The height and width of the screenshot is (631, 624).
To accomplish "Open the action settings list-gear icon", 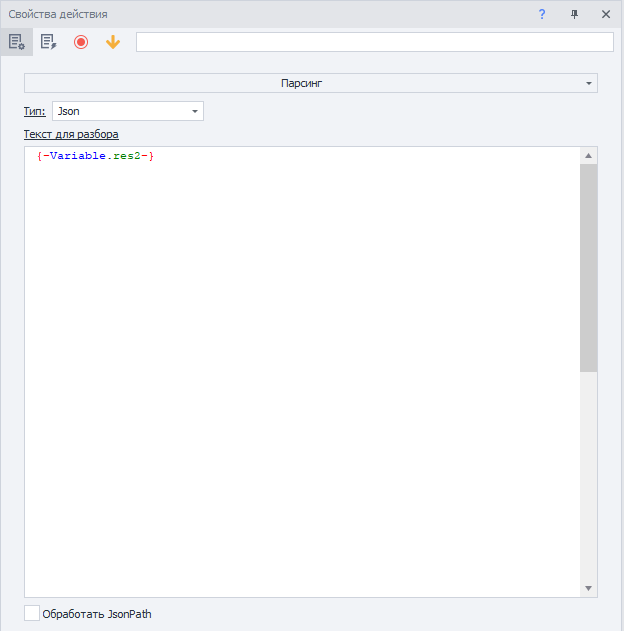I will pyautogui.click(x=16, y=42).
